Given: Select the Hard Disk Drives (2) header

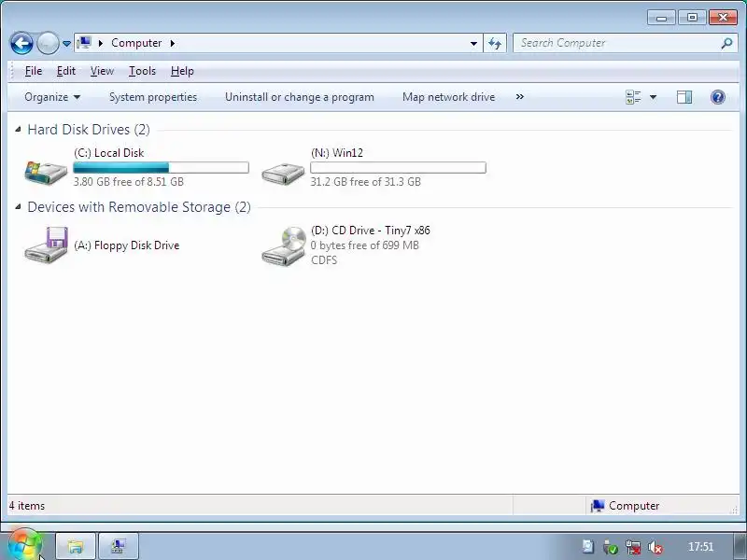Looking at the screenshot, I should point(89,130).
